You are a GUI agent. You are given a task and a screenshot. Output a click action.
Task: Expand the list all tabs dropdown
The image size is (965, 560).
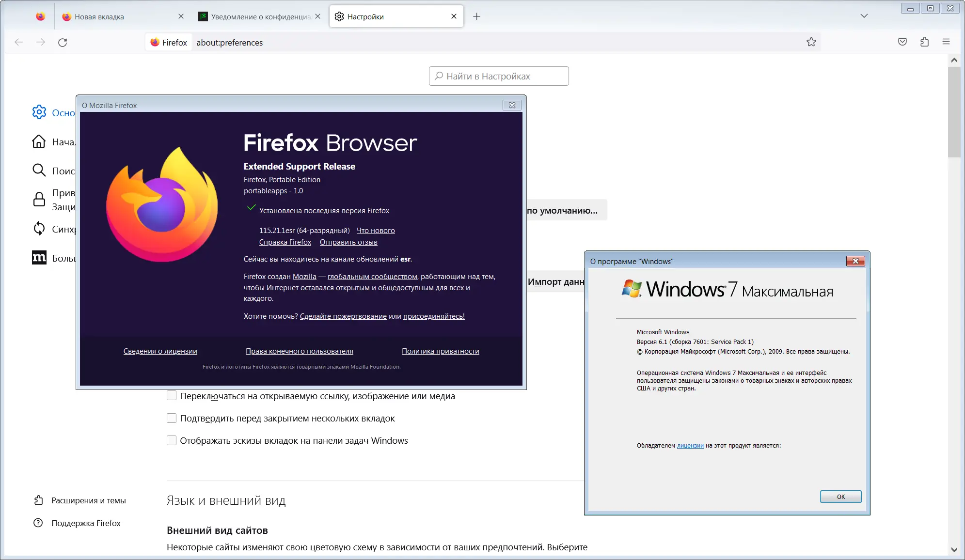(864, 16)
